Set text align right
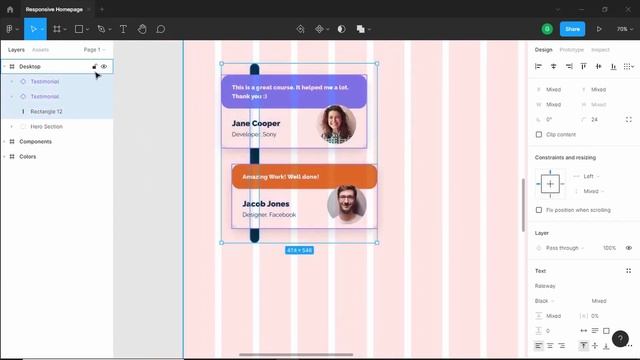 [x=562, y=346]
